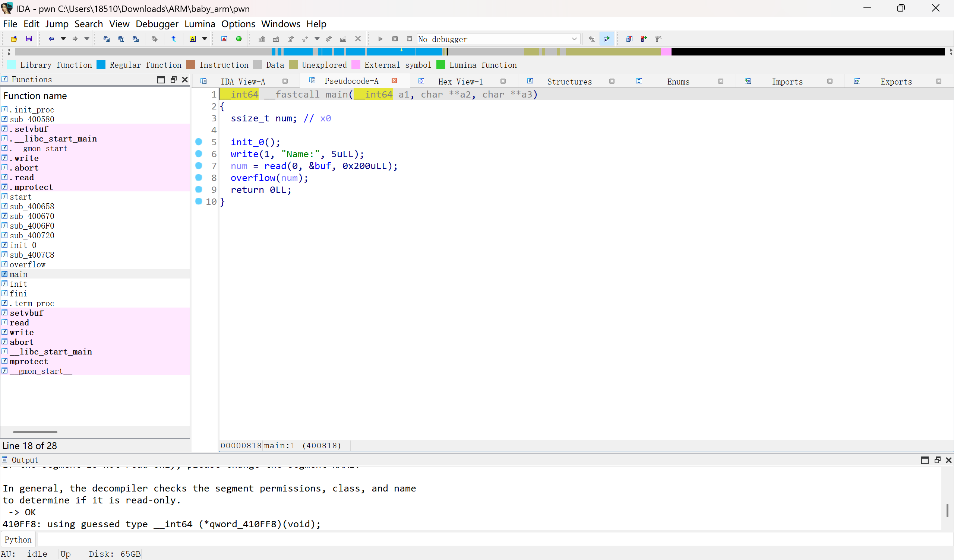Click the gray X undefine icon
This screenshot has width=954, height=560.
pos(358,39)
